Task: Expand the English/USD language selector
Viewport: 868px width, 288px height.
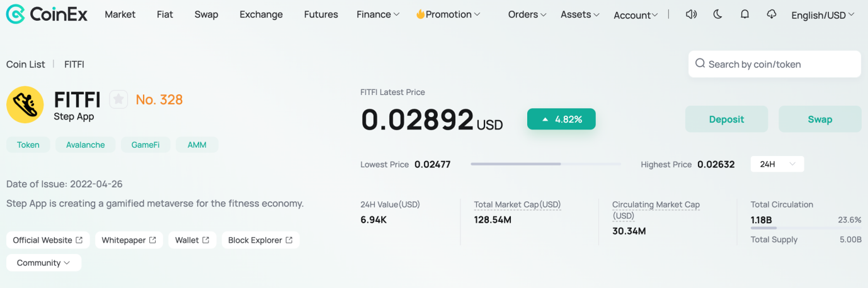Action: click(x=823, y=15)
